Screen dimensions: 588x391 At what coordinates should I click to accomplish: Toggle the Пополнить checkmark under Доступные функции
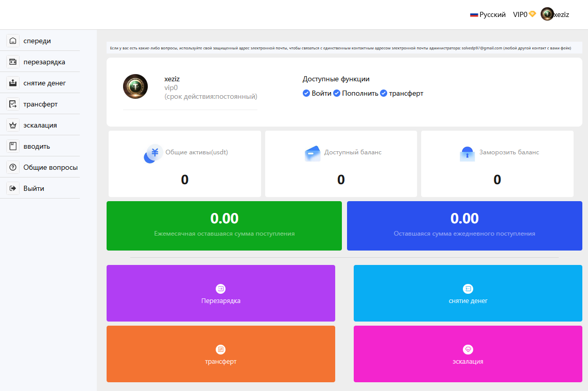(337, 93)
